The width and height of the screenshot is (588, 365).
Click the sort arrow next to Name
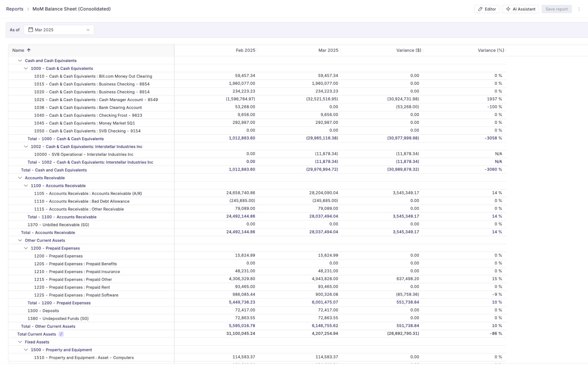coord(29,50)
